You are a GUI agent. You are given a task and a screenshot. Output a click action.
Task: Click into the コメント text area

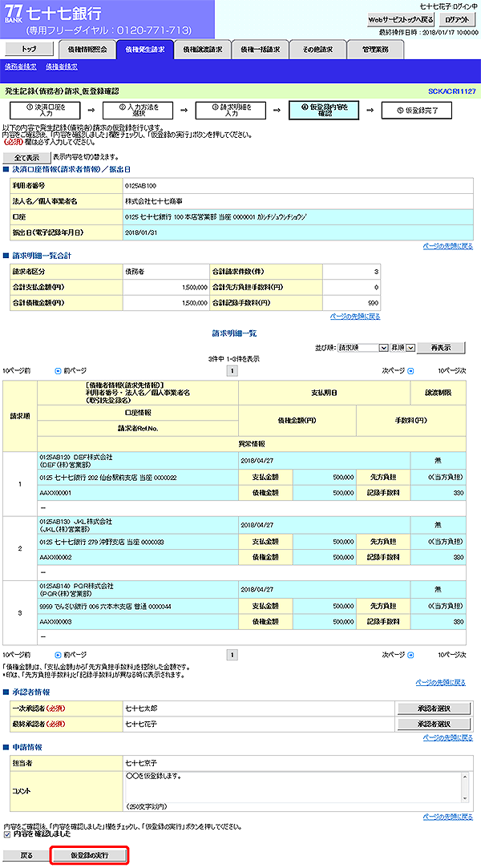point(294,786)
